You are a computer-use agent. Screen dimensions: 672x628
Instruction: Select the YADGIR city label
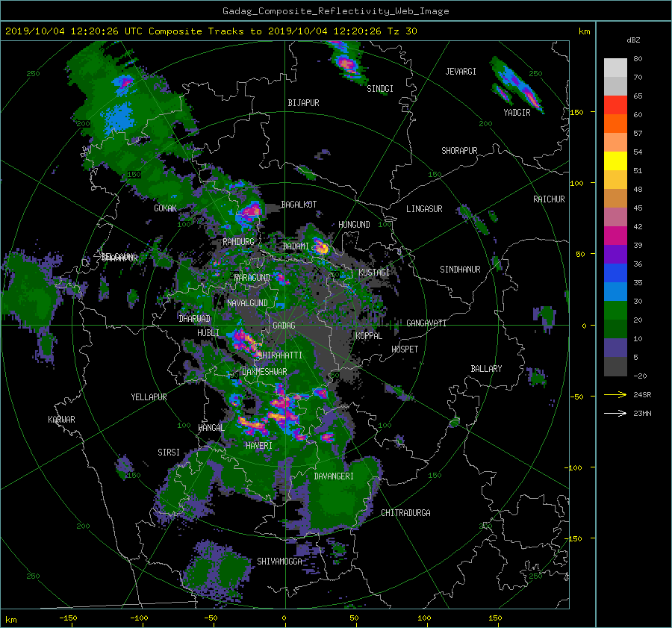point(517,113)
